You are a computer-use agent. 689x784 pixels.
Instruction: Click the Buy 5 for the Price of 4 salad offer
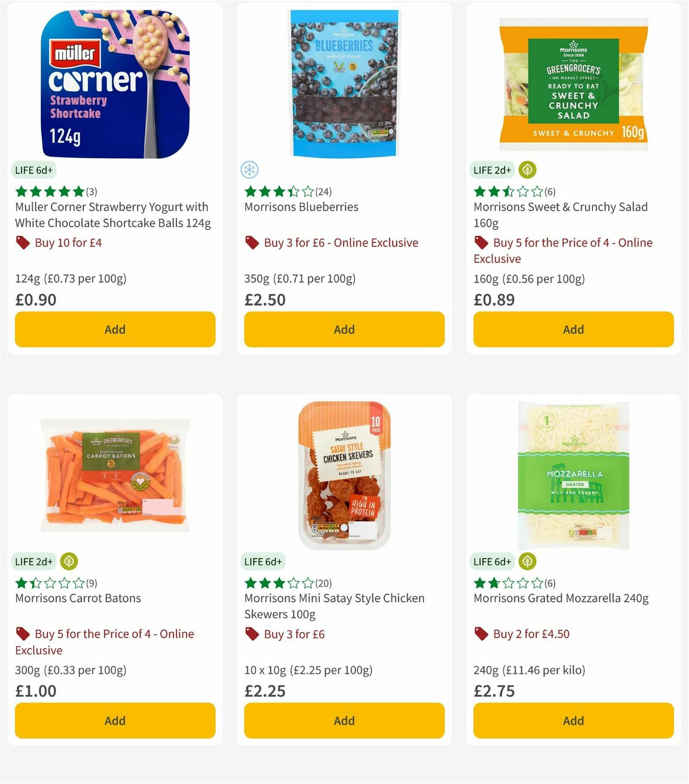click(x=563, y=251)
